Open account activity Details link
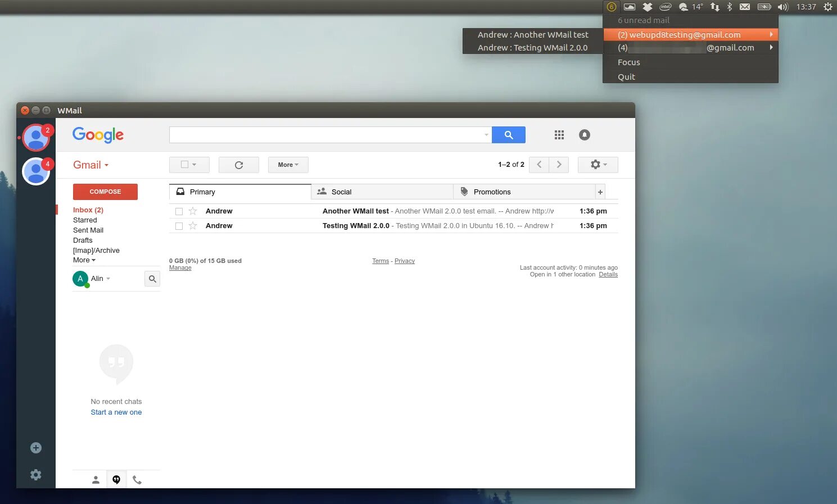 tap(608, 275)
